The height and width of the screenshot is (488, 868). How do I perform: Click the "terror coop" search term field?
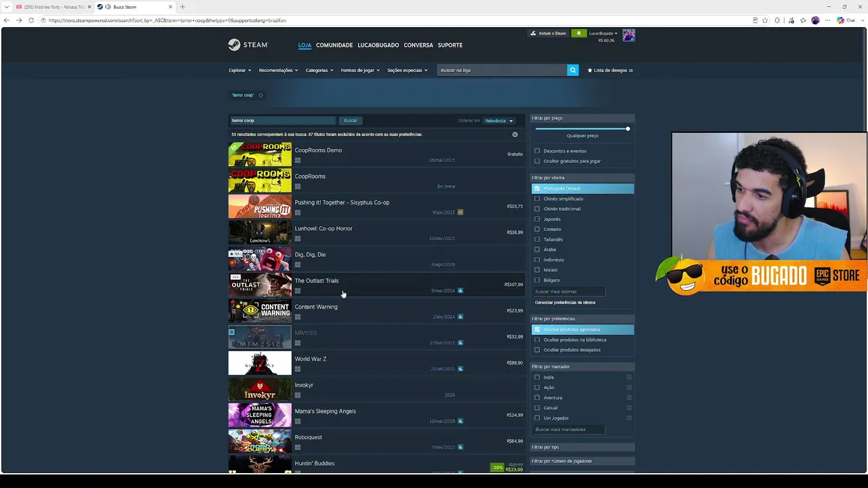tap(283, 121)
